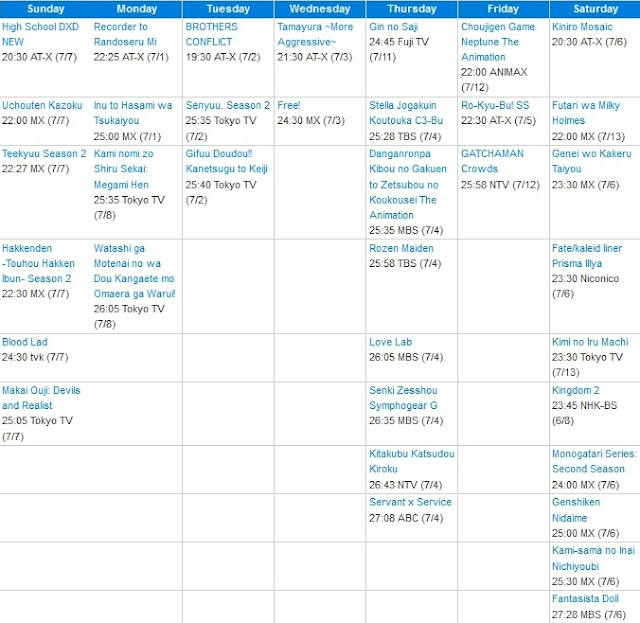Select Gifuu Doudou!! Kanetsugu to Keiji
The image size is (640, 623).
pos(226,161)
